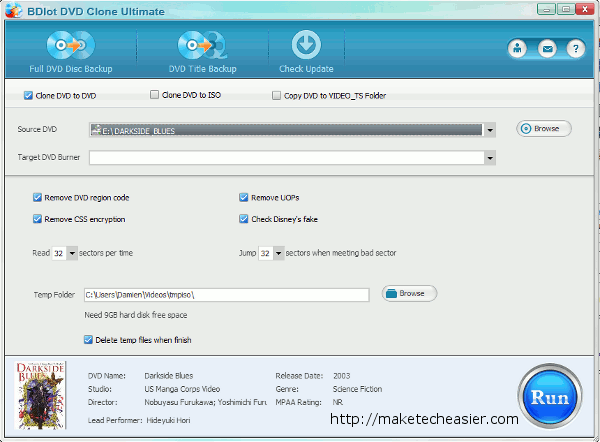The width and height of the screenshot is (600, 442).
Task: Click Browse next to Source DVD
Action: click(x=544, y=129)
